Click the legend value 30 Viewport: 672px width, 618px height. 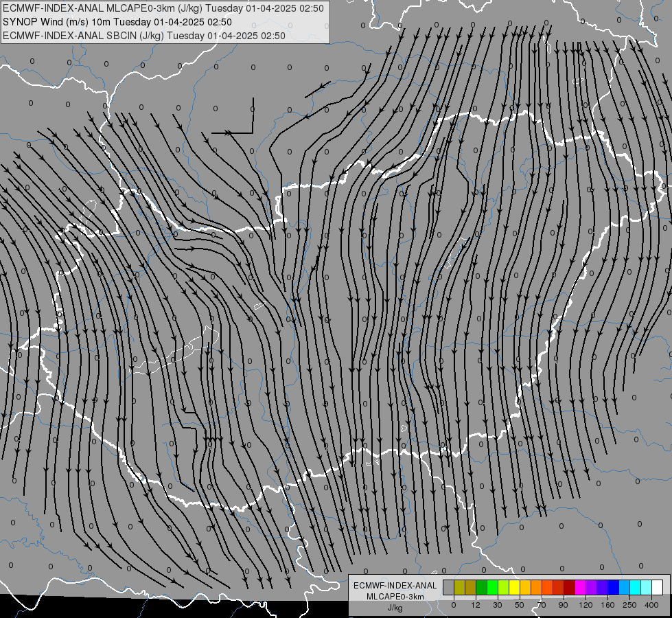click(498, 605)
